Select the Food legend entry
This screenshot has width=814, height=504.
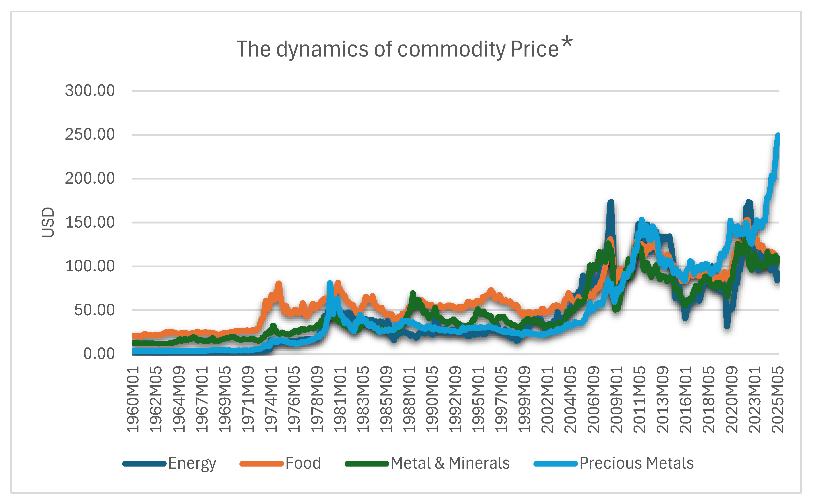(280, 463)
